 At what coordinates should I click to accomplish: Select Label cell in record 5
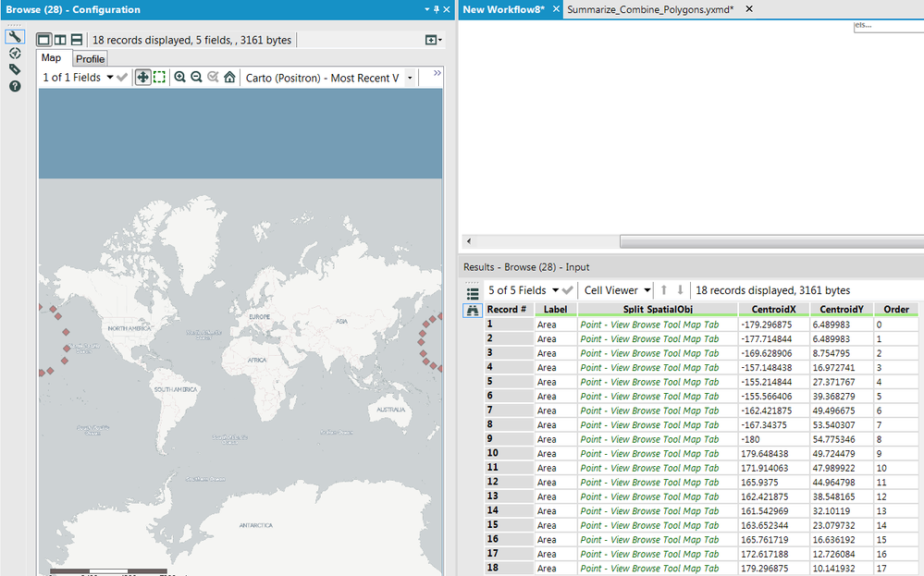[x=556, y=382]
